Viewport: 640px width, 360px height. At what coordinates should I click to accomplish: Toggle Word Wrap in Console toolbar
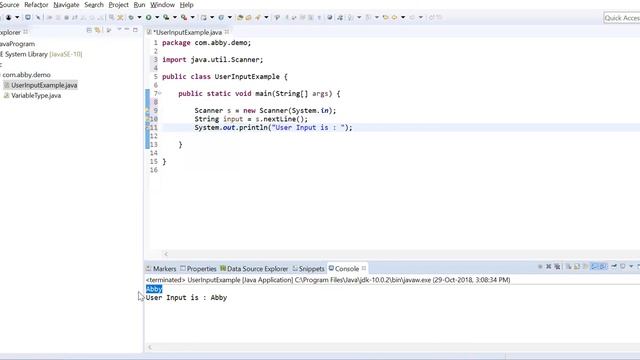[x=585, y=267]
